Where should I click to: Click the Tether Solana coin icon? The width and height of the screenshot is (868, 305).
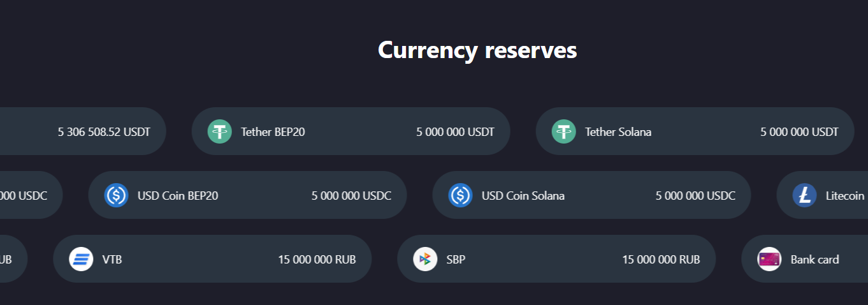point(564,131)
